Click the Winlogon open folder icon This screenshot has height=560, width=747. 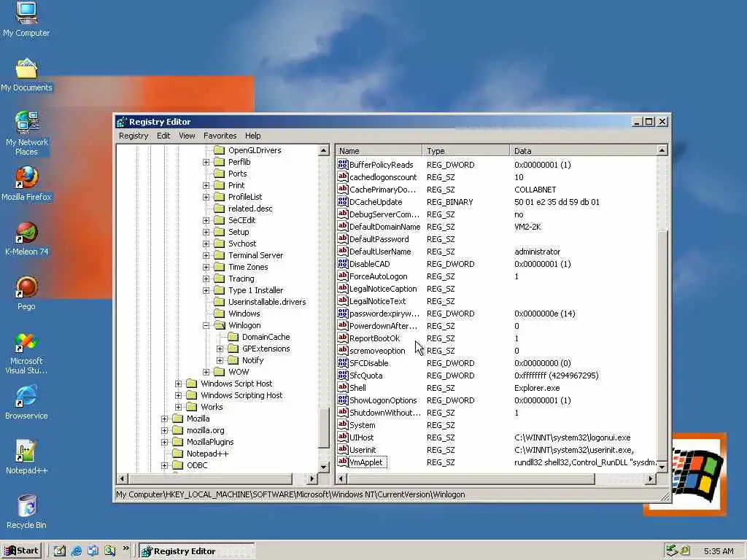click(x=219, y=324)
